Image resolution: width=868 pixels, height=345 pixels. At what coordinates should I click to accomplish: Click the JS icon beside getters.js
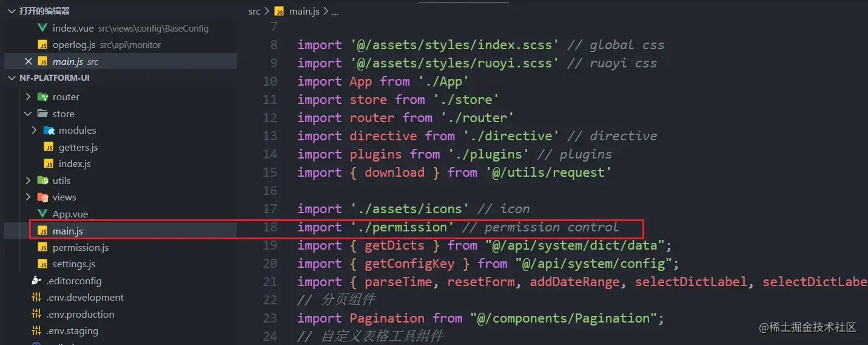click(x=49, y=147)
